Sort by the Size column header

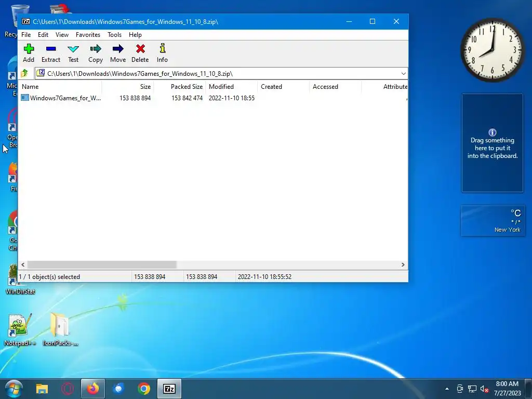pos(128,87)
